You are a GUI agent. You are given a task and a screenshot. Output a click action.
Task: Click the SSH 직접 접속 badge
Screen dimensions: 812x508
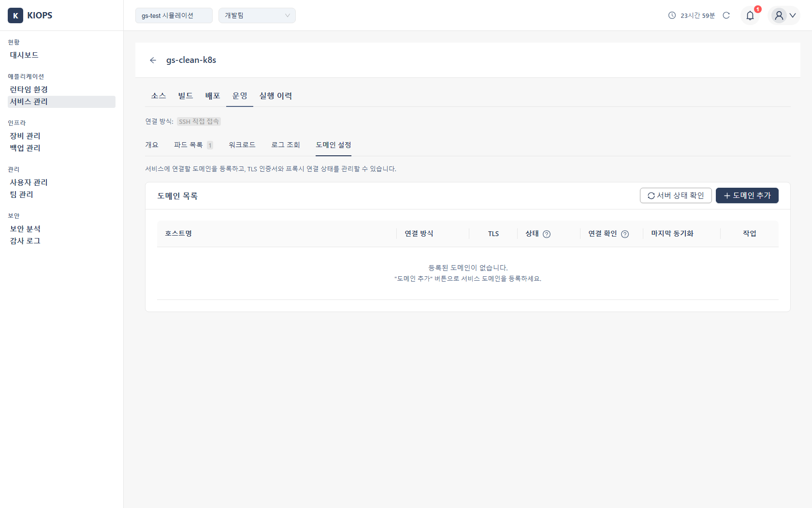[199, 121]
